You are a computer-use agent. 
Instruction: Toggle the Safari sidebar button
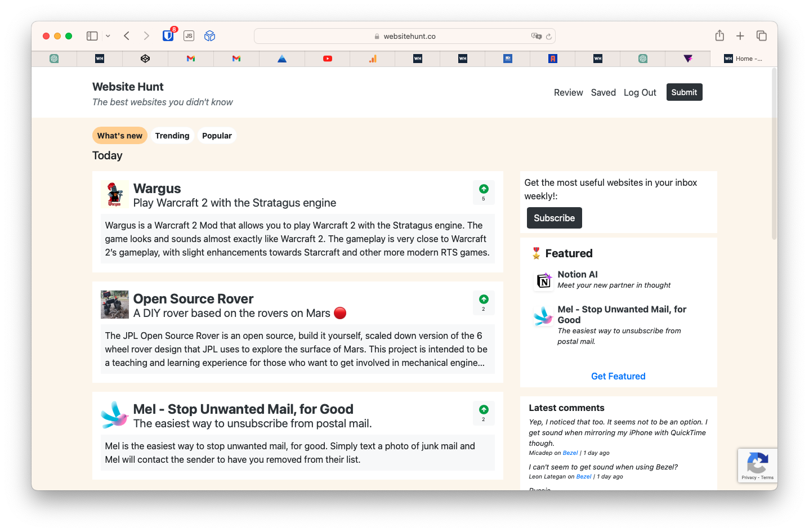click(x=92, y=36)
